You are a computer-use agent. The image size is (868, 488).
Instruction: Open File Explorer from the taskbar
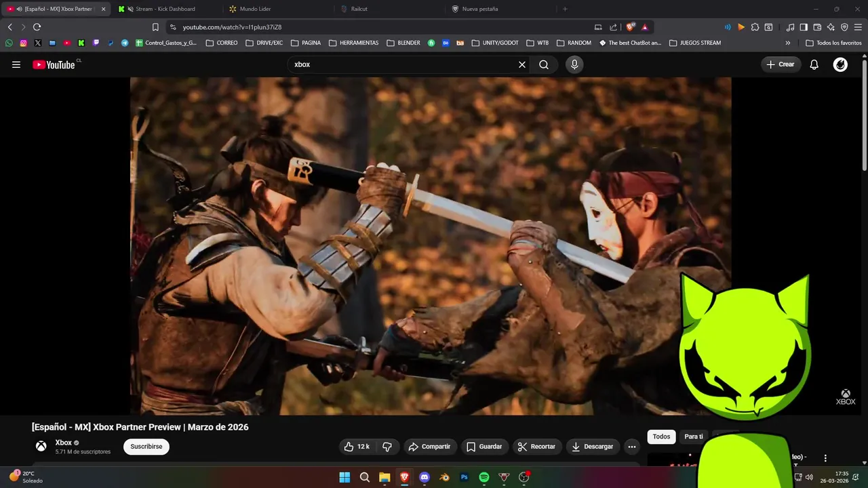(384, 477)
